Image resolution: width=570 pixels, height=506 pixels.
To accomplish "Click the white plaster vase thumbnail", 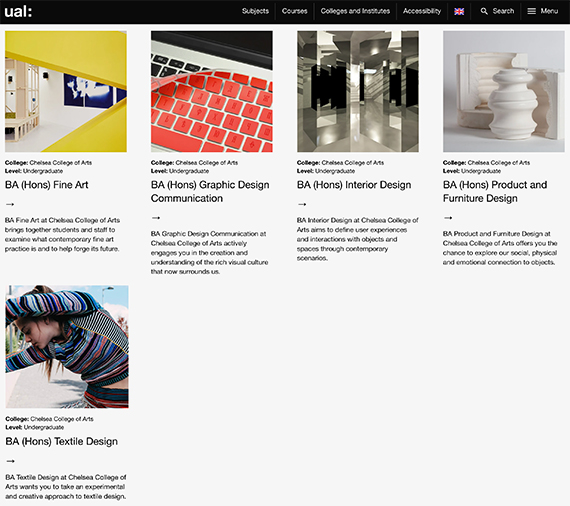I will click(x=504, y=91).
